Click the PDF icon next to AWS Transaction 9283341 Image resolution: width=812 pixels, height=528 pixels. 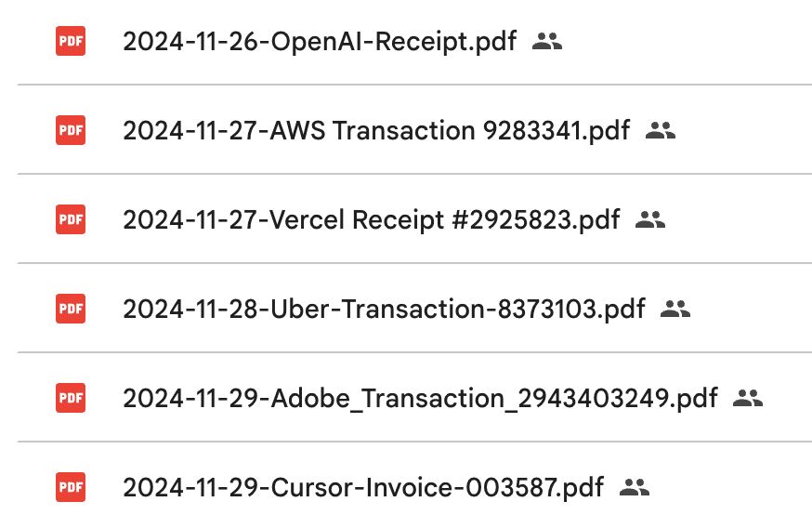[71, 130]
